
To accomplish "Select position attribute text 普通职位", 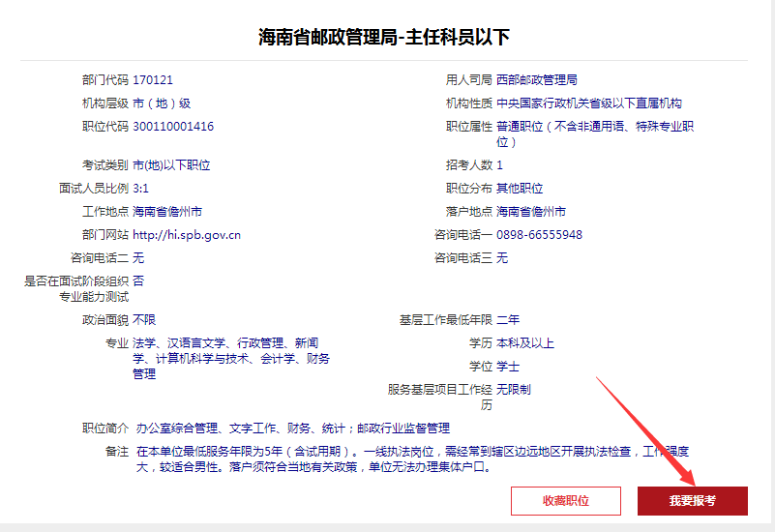I will 520,127.
